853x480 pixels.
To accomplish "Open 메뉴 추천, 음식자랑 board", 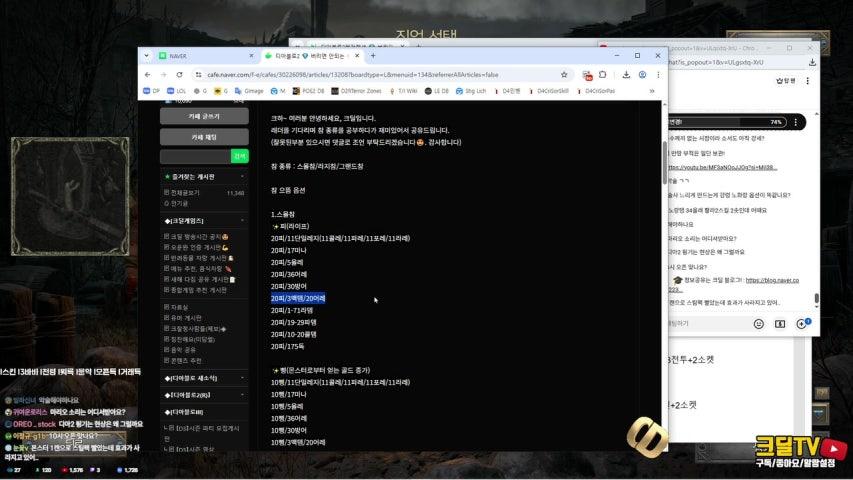I will 197,269.
